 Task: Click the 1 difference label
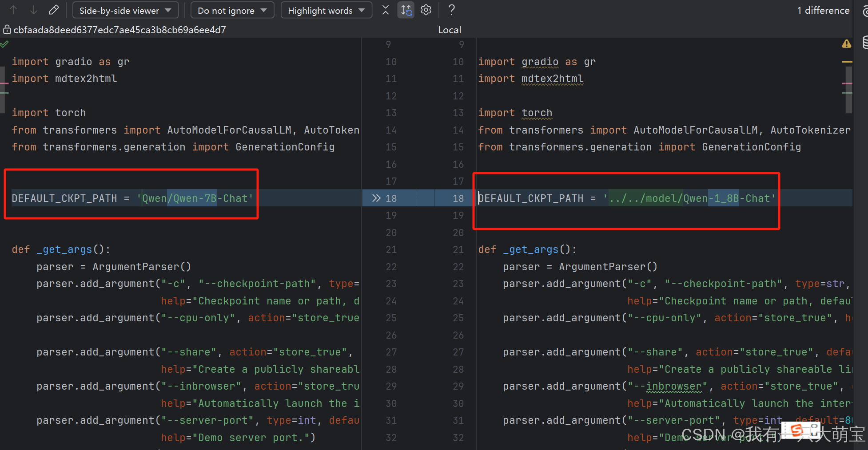pos(823,10)
